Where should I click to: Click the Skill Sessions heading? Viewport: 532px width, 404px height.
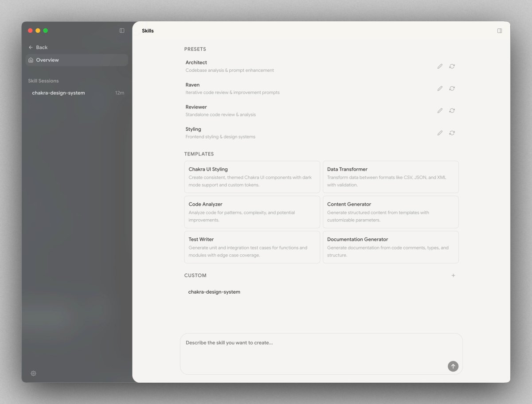click(43, 81)
